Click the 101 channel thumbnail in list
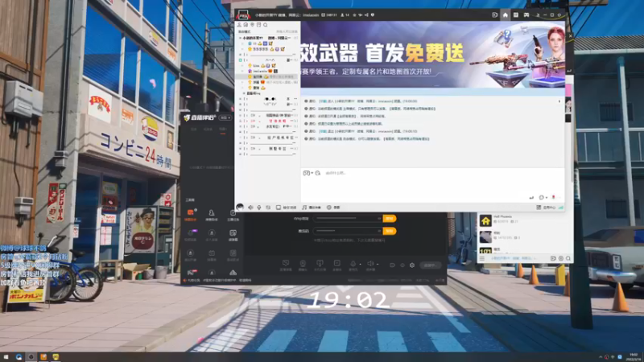Screen dimensions: 644x362 [x=485, y=250]
